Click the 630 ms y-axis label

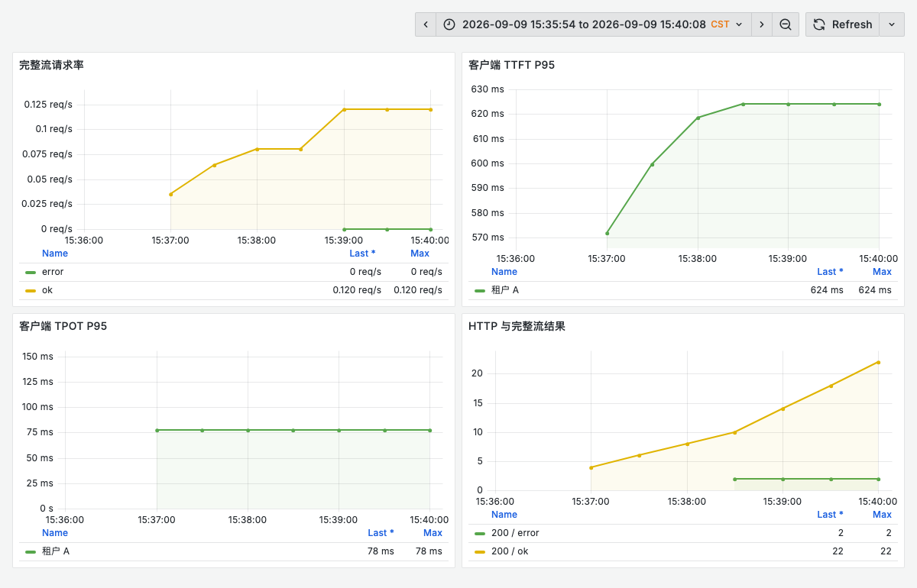(x=488, y=89)
